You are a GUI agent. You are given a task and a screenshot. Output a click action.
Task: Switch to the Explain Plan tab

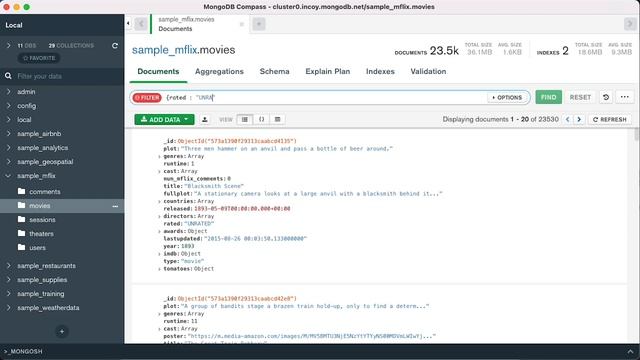pos(328,71)
